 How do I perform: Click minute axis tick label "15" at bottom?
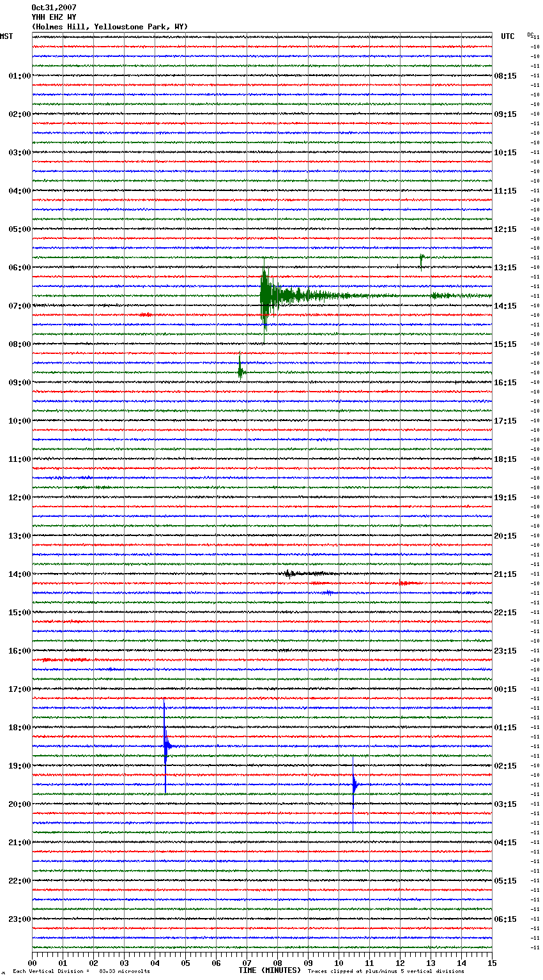coord(491,963)
